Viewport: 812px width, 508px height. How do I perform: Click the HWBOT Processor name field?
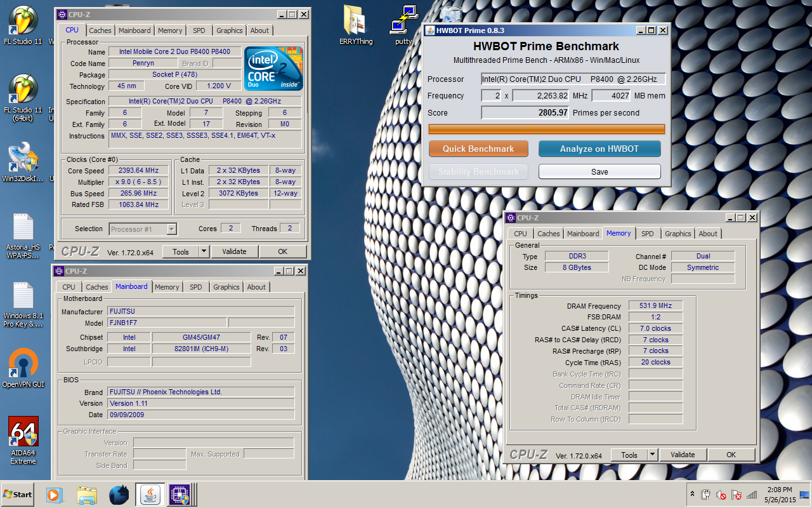coord(573,79)
